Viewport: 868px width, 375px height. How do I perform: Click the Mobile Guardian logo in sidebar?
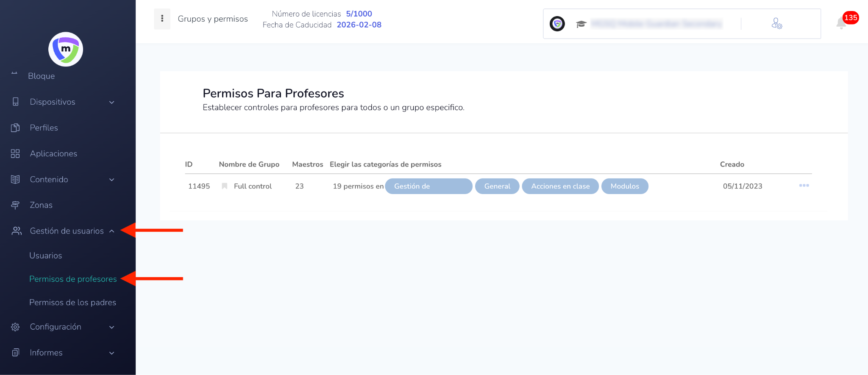click(x=66, y=49)
